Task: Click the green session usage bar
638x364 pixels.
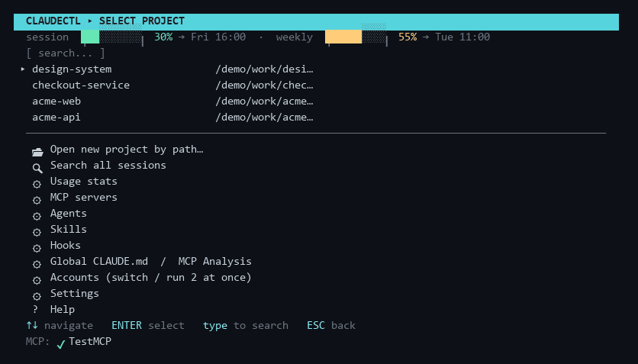Action: (x=90, y=37)
